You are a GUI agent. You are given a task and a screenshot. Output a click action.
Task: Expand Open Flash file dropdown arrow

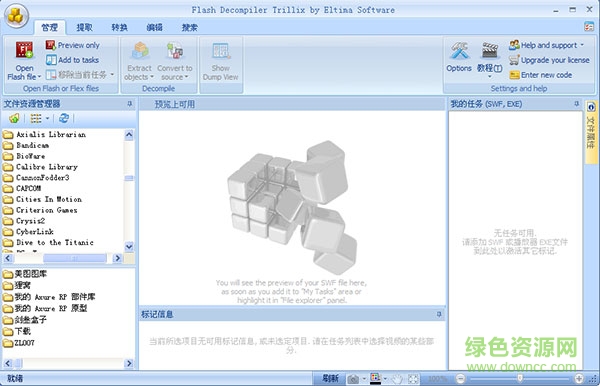point(39,77)
